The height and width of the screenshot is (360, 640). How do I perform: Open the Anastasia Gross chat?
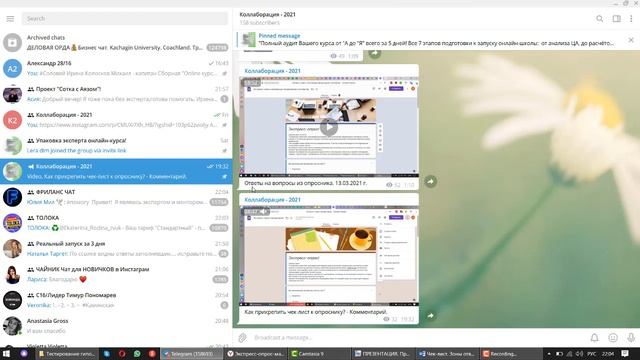coord(116,325)
